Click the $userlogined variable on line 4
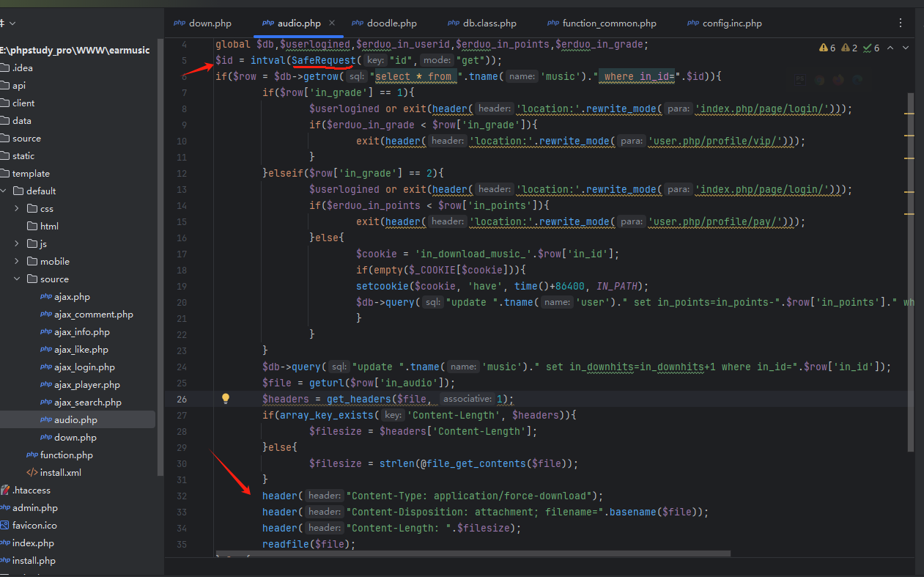The height and width of the screenshot is (577, 924). point(315,44)
